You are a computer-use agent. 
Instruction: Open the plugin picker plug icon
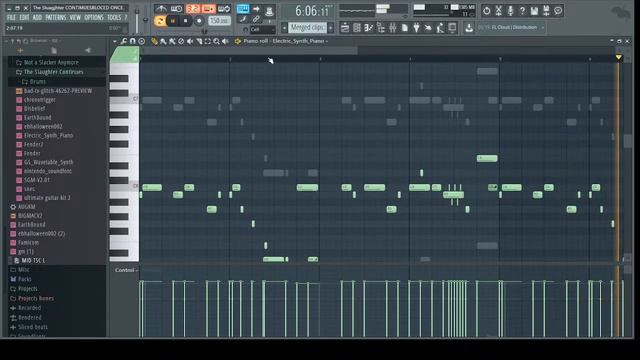pyautogui.click(x=416, y=28)
